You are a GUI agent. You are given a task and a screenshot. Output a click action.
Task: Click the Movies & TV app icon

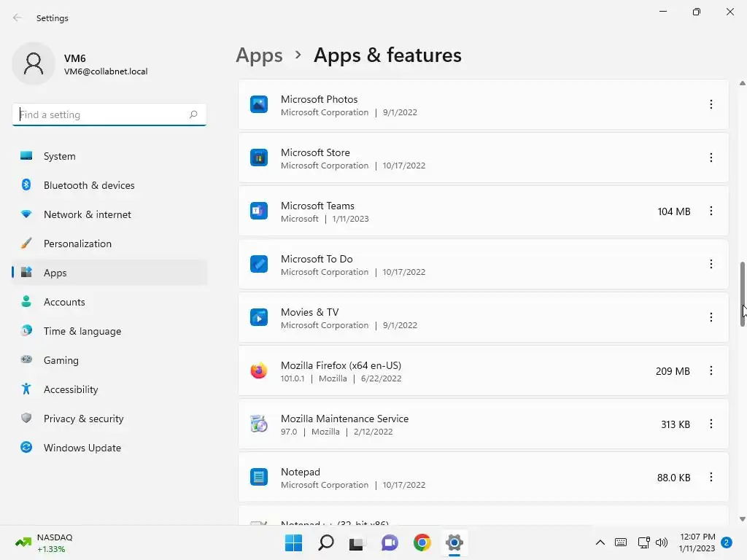point(259,318)
